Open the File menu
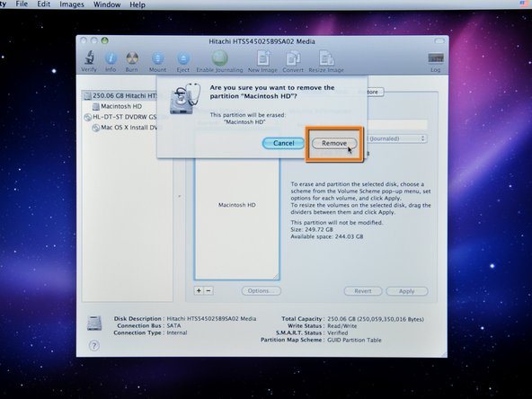 22,4
